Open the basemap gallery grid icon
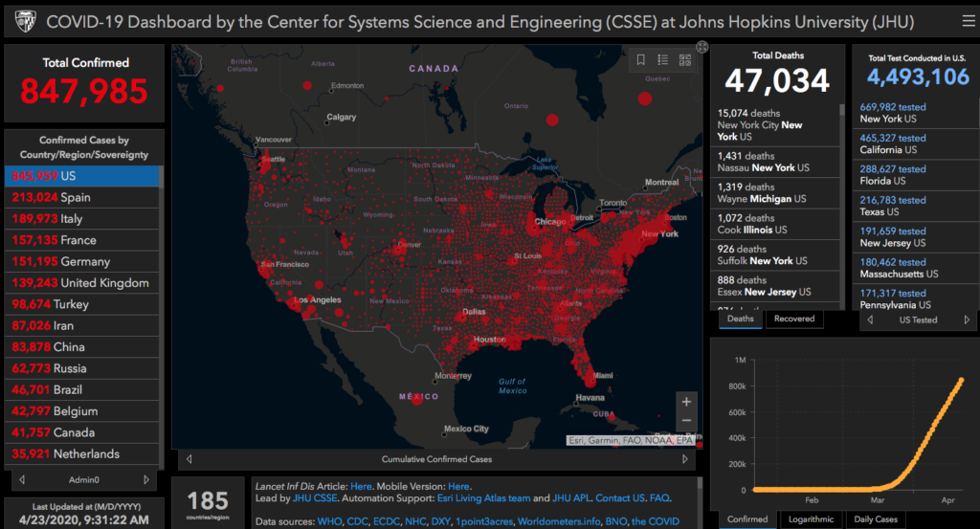980x529 pixels. tap(685, 60)
